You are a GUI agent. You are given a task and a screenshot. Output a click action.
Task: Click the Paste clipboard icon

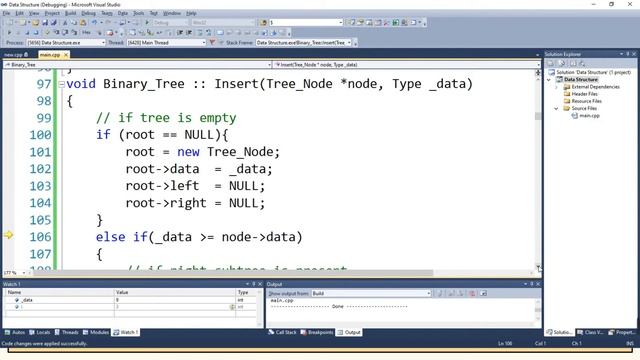[x=83, y=22]
